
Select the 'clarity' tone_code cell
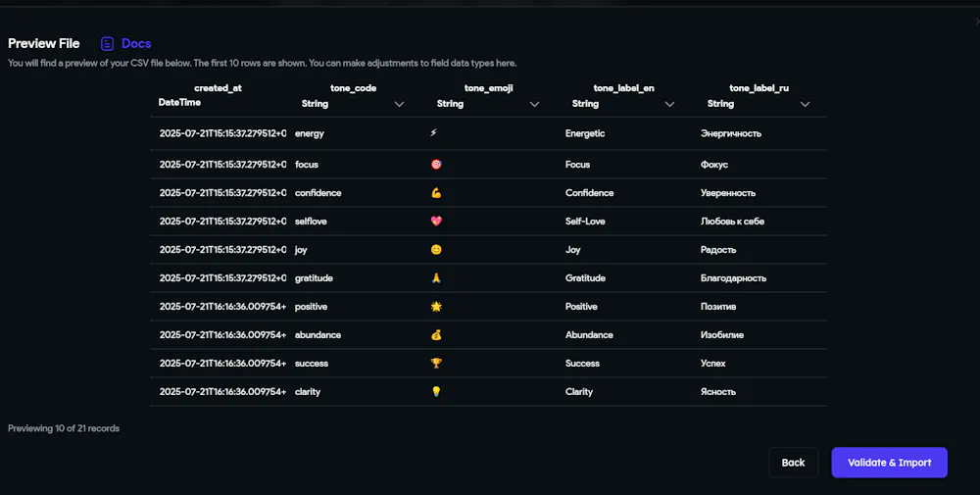308,392
